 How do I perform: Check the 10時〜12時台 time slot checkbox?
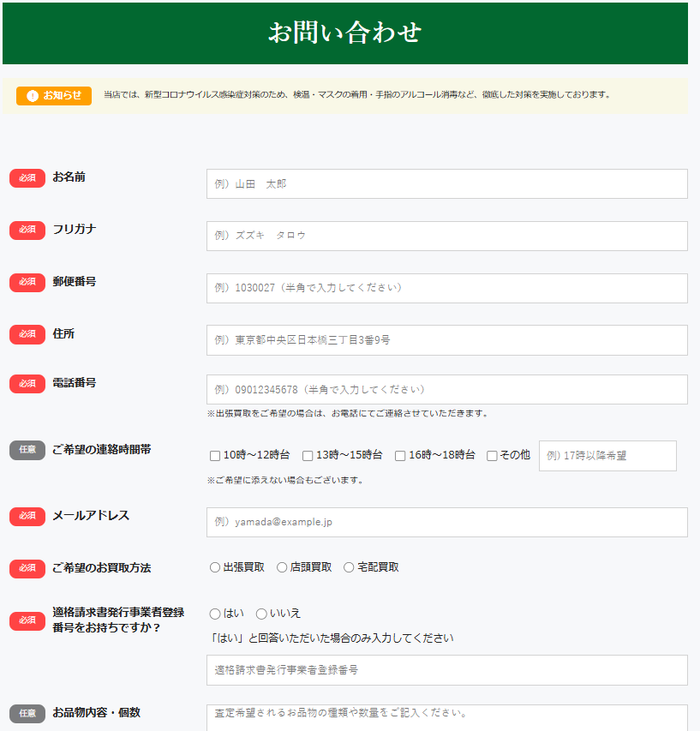coord(215,456)
